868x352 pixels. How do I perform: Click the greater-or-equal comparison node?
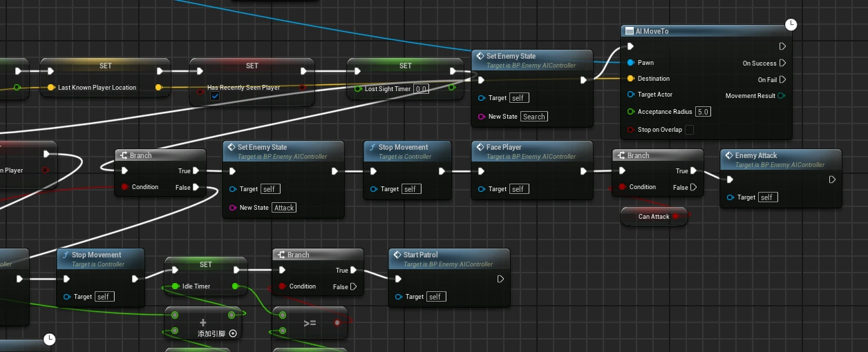click(310, 322)
